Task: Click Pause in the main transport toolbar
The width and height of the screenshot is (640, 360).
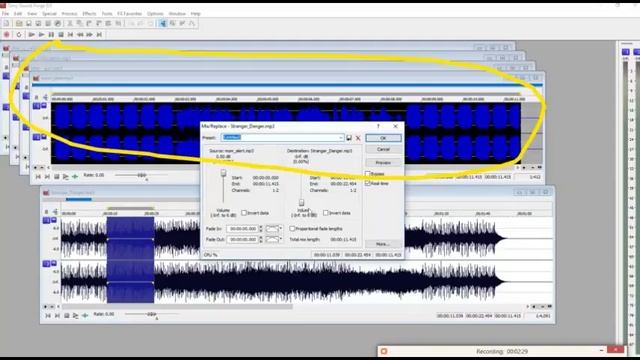Action: click(51, 35)
